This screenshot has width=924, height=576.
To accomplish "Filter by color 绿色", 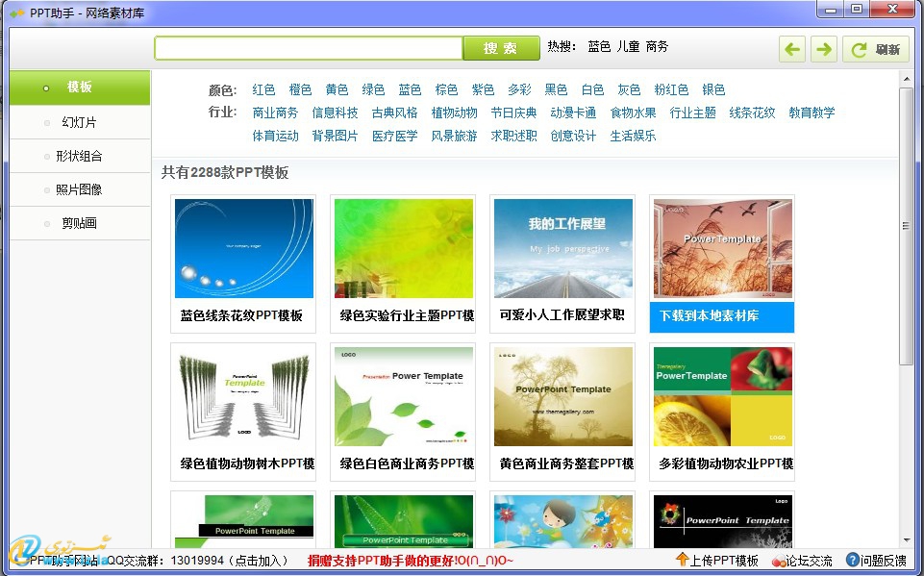I will point(373,89).
